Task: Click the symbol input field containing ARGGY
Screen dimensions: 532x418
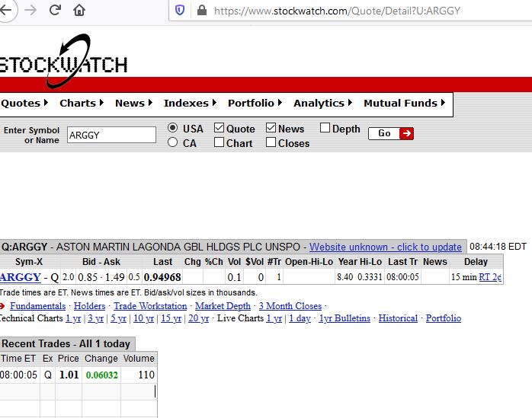Action: (111, 135)
